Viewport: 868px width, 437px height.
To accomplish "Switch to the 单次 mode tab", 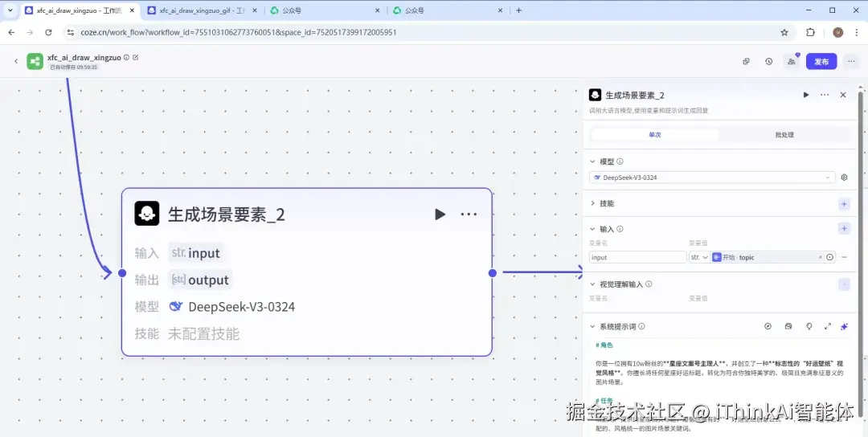I will click(655, 135).
